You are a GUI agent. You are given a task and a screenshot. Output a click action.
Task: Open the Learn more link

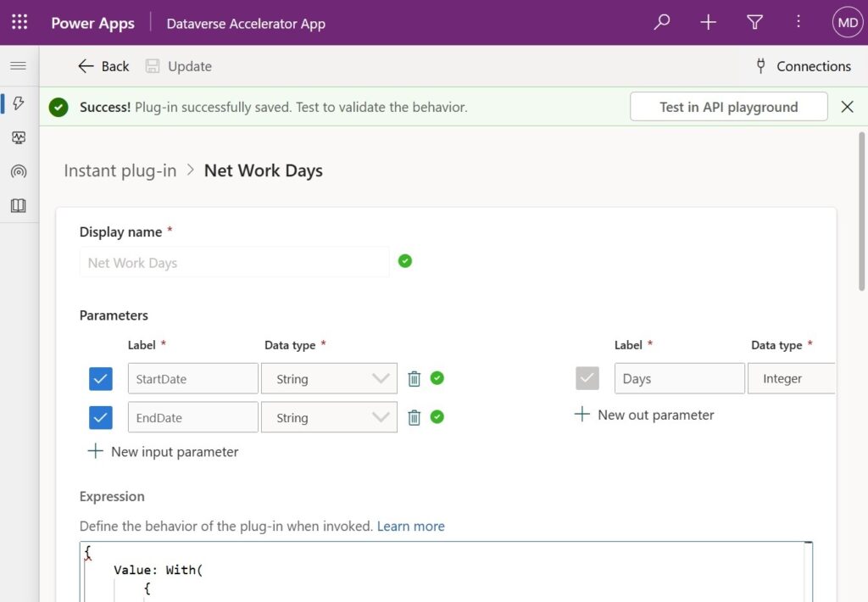(x=411, y=527)
